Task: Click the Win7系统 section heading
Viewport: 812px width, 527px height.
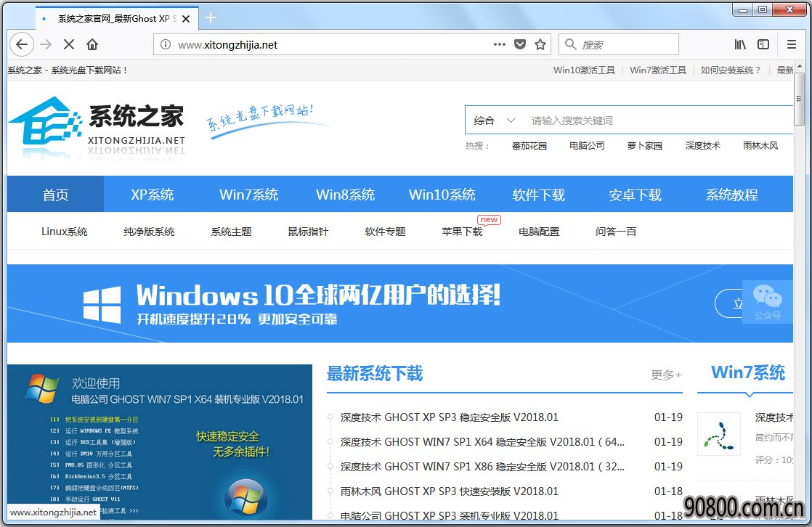Action: click(x=748, y=372)
